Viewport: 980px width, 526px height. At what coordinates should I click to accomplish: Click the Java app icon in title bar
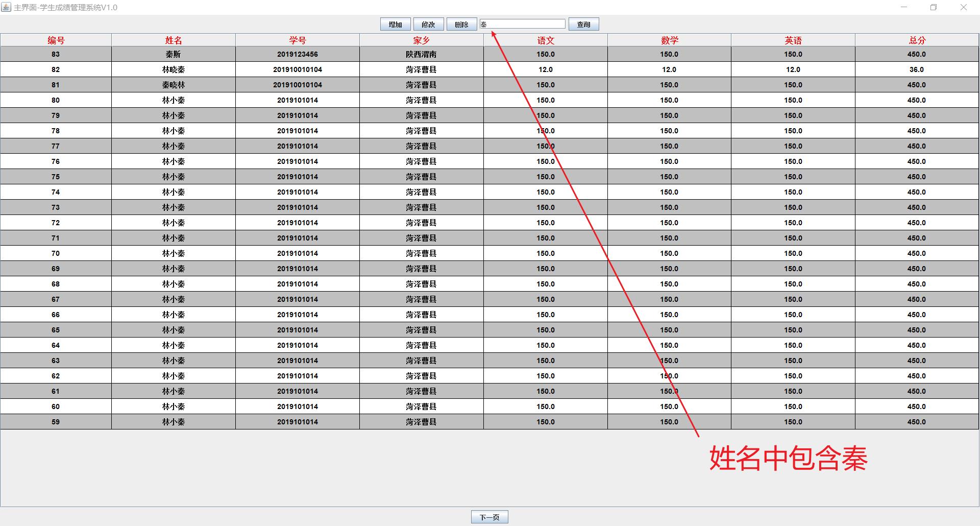click(x=6, y=7)
